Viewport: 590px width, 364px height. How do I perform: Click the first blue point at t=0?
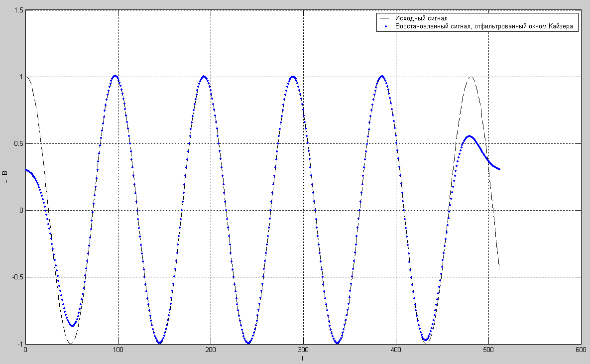25,170
